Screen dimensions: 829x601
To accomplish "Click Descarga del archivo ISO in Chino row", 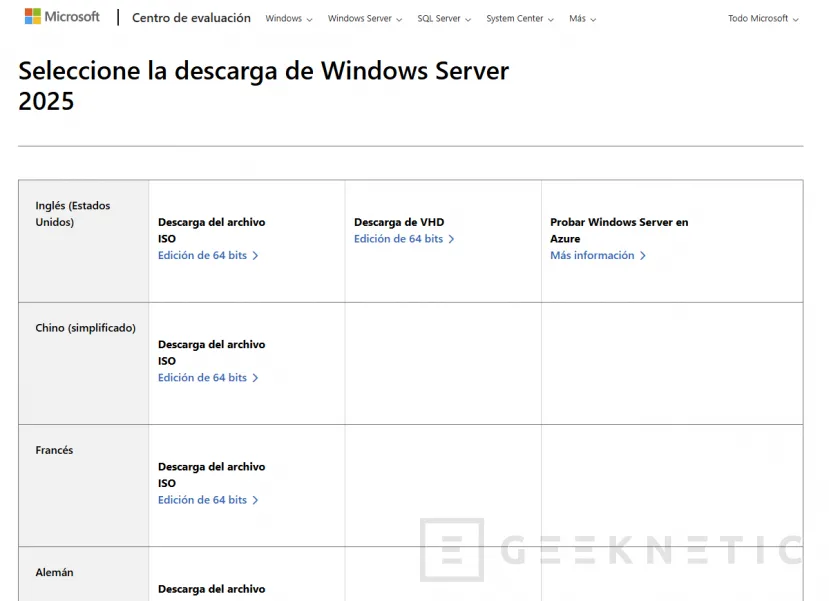I will click(211, 353).
